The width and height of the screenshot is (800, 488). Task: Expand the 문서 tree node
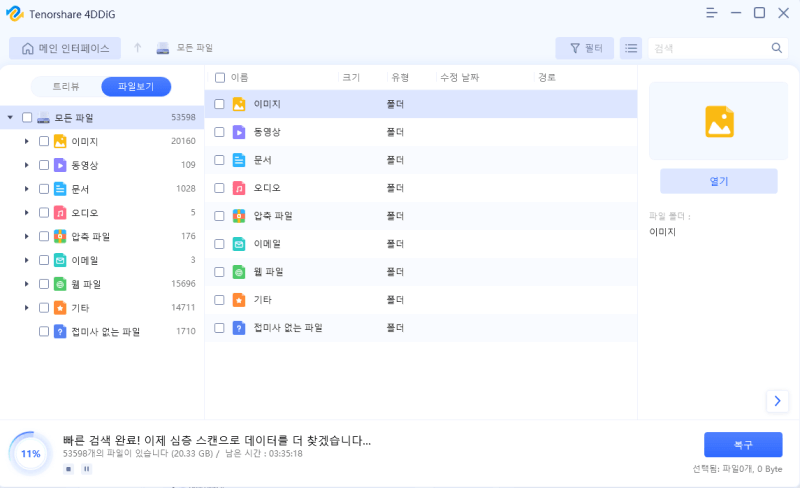pos(27,189)
